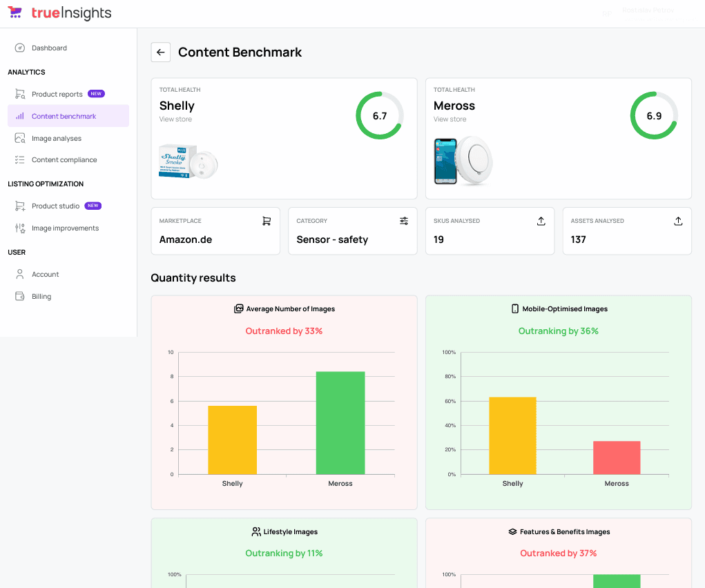This screenshot has width=705, height=588.
Task: Open Billing page
Action: [68, 296]
